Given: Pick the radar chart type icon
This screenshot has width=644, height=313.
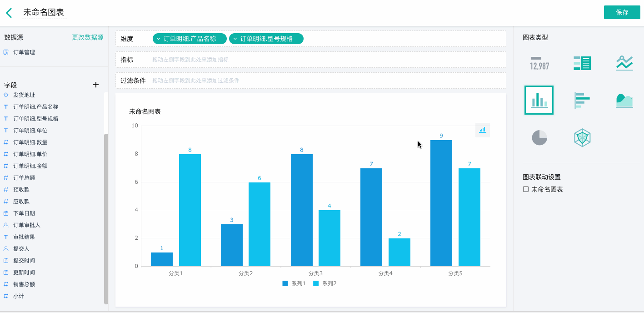Looking at the screenshot, I should coord(582,137).
